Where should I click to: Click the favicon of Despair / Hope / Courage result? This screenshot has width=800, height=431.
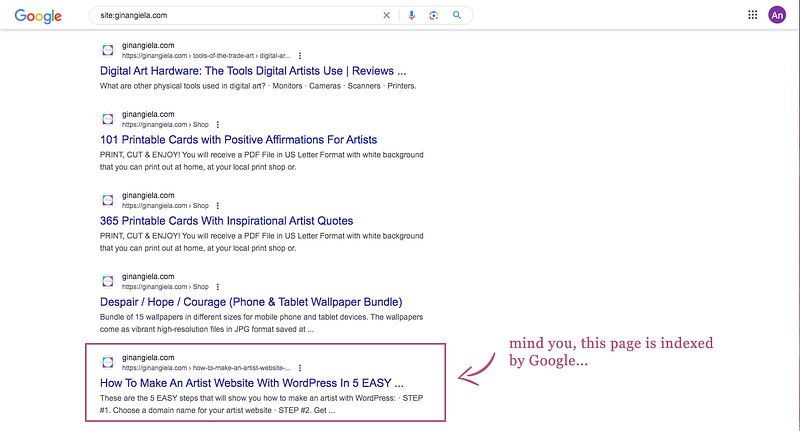[108, 281]
